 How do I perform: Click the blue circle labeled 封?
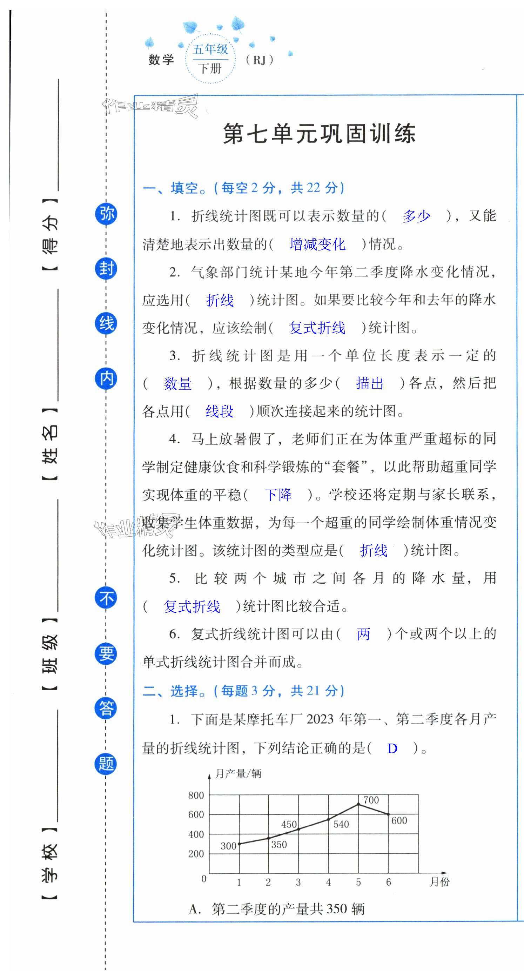pos(106,269)
